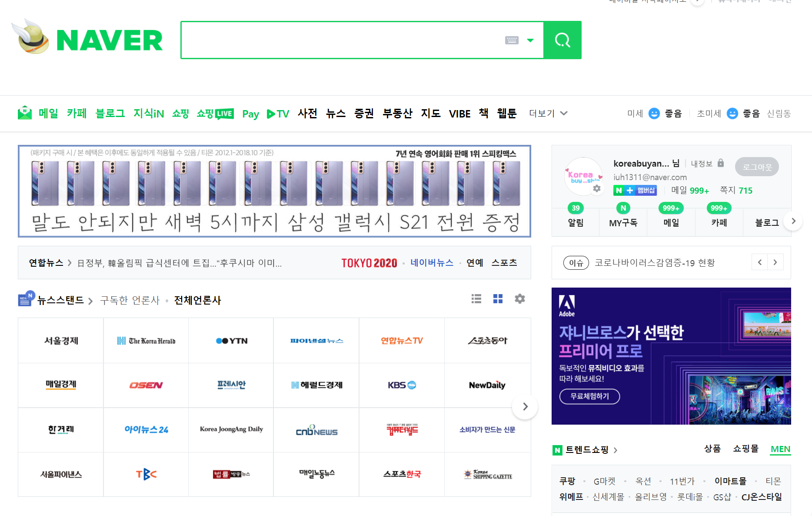Open the VIBE music link
This screenshot has width=812, height=516.
click(459, 114)
